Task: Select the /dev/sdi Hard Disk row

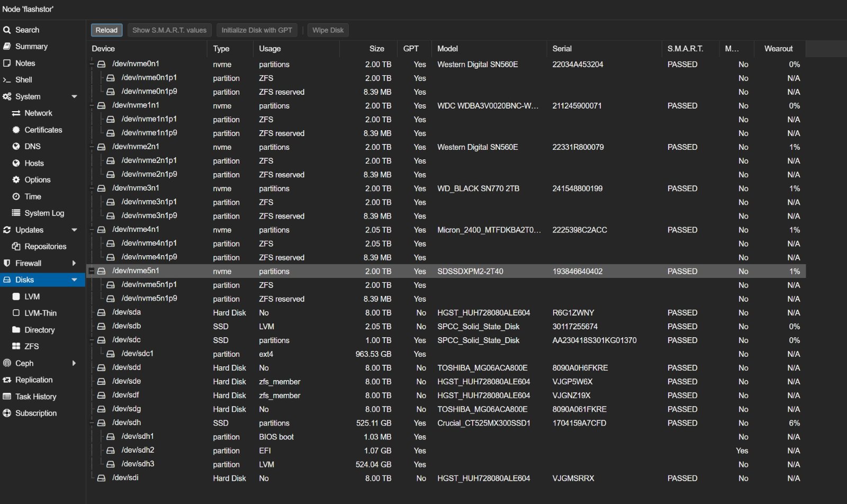Action: pos(446,478)
